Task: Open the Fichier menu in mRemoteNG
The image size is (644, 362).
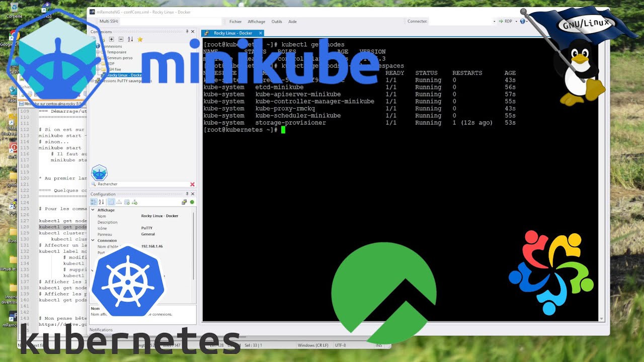Action: point(235,22)
